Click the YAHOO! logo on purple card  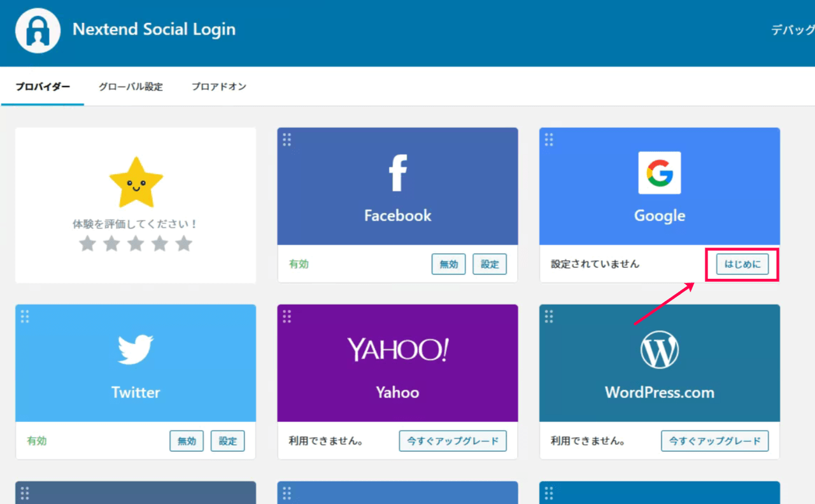(x=398, y=350)
